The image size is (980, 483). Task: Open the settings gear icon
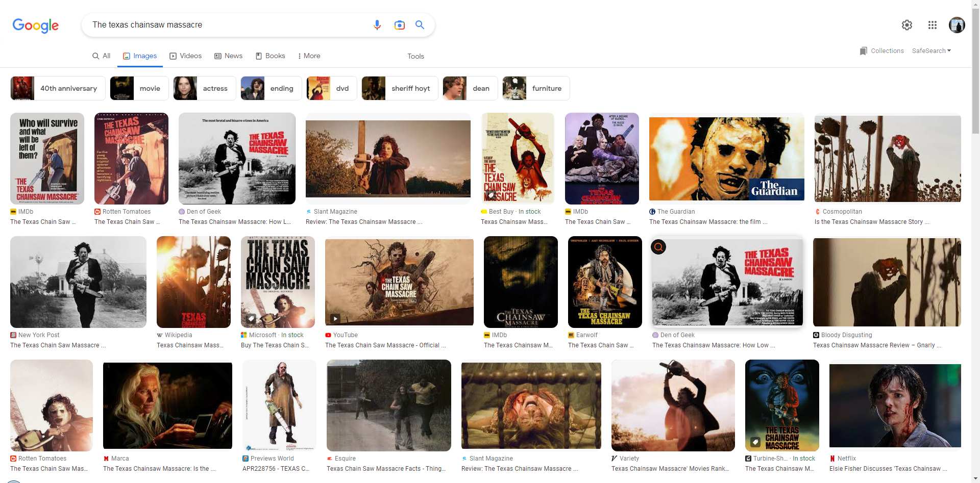(x=906, y=25)
